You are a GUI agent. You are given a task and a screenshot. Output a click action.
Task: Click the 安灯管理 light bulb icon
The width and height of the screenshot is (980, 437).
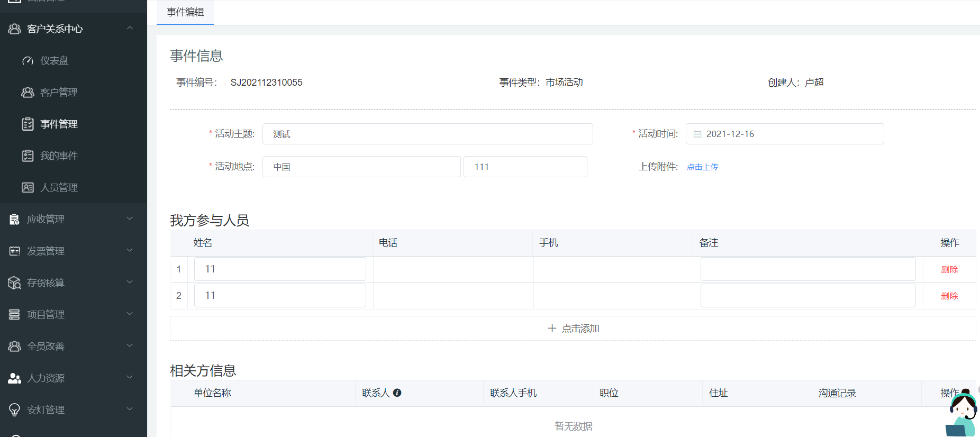pyautogui.click(x=14, y=410)
